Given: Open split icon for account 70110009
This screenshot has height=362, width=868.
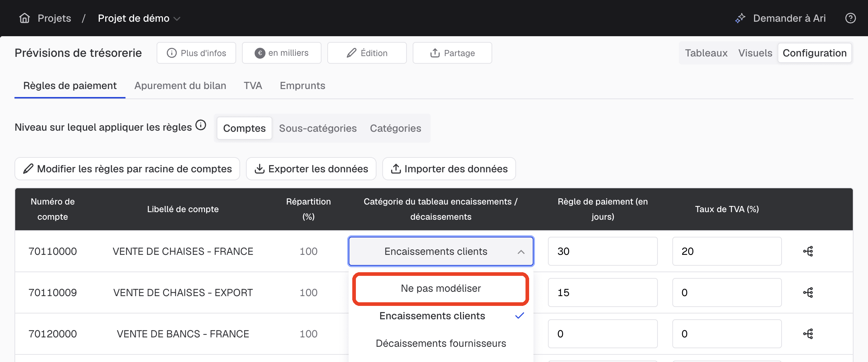Looking at the screenshot, I should 808,292.
